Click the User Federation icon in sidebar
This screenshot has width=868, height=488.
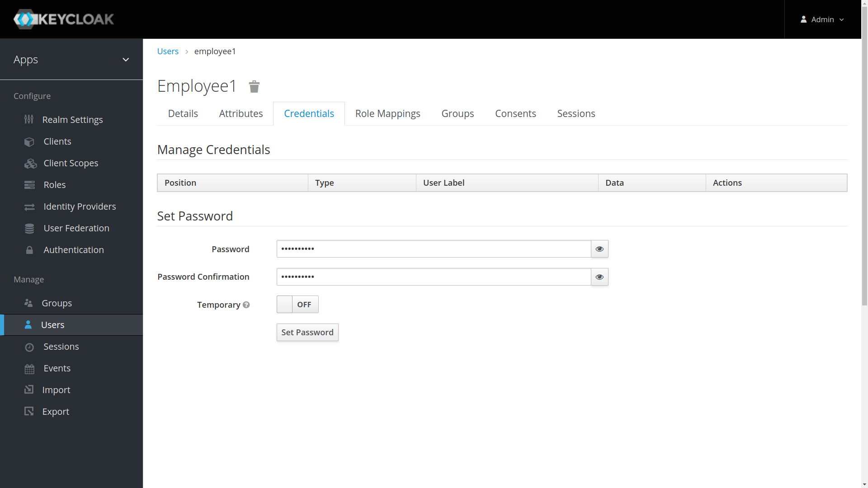(29, 228)
